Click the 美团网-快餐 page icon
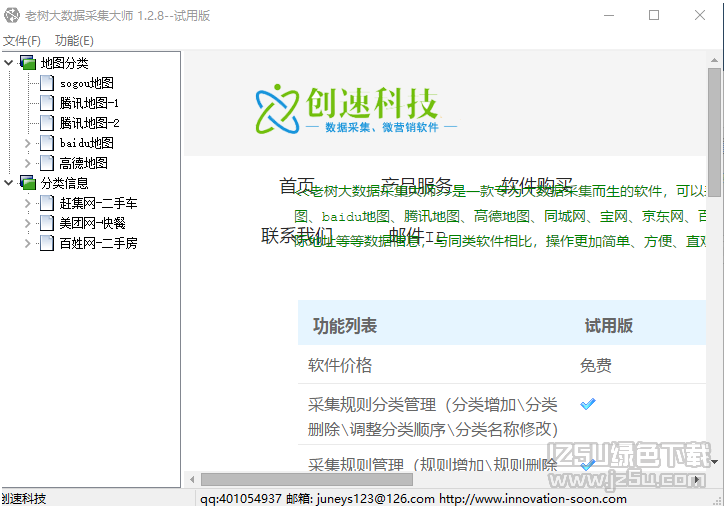This screenshot has width=724, height=506. pyautogui.click(x=47, y=223)
